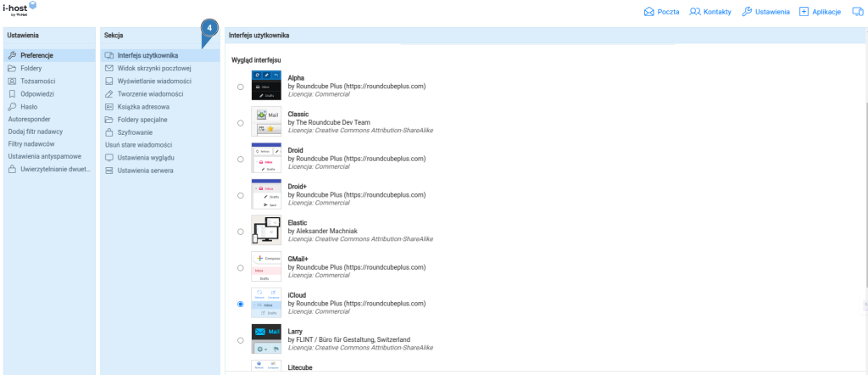The width and height of the screenshot is (868, 375).
Task: Click monitor icon beside Ustawienia wyglądu
Action: coord(109,158)
